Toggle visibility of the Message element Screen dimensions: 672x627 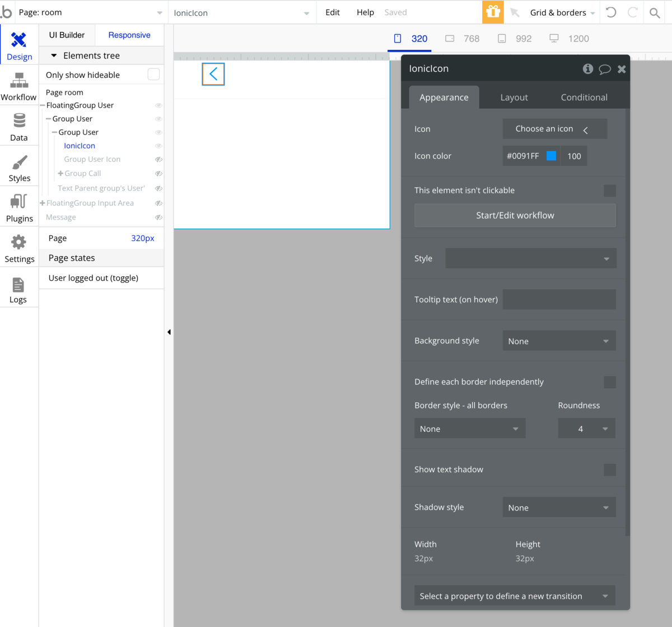158,217
